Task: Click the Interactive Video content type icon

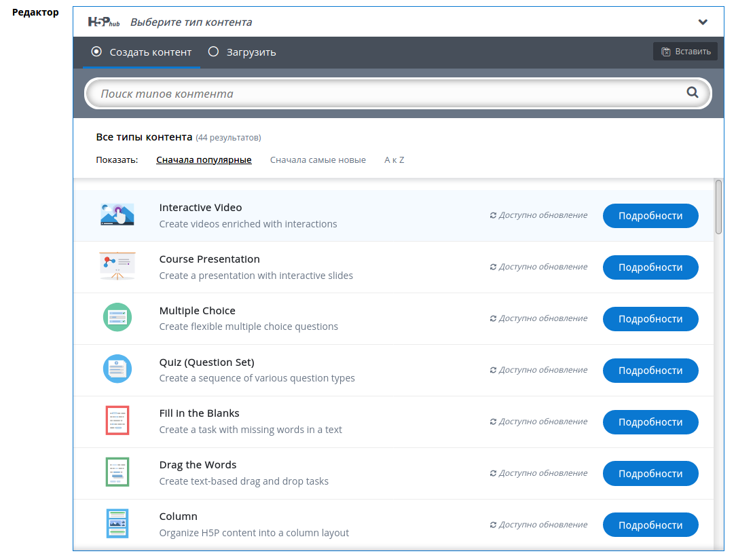Action: [117, 215]
